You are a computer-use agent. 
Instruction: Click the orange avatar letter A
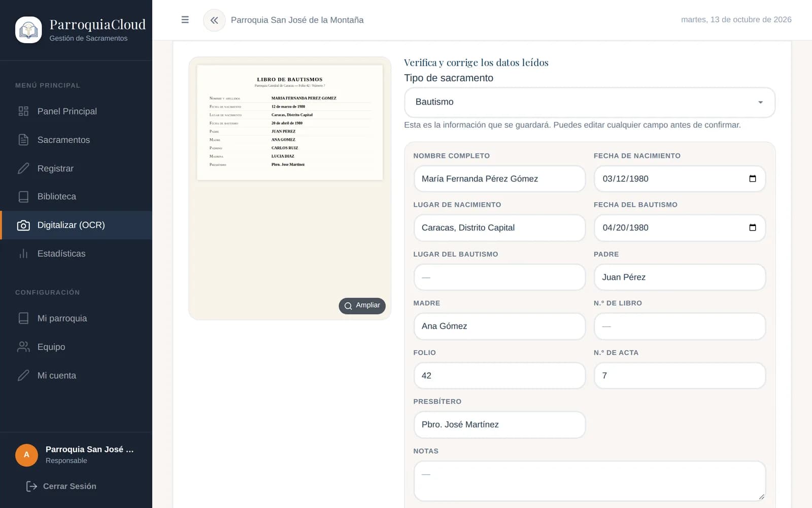tap(26, 455)
